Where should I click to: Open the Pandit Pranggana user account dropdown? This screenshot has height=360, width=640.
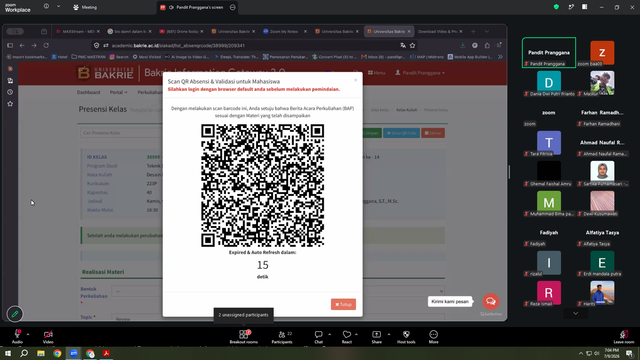pos(420,73)
